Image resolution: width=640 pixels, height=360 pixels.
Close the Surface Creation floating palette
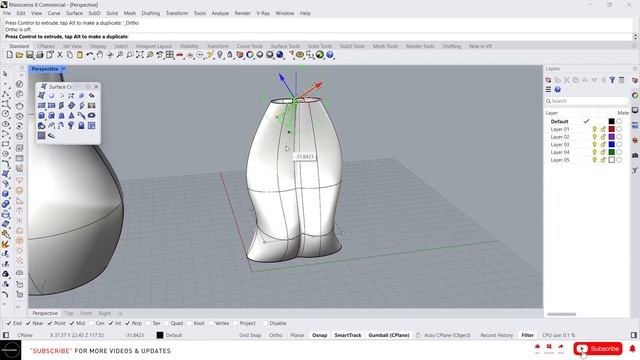click(96, 87)
